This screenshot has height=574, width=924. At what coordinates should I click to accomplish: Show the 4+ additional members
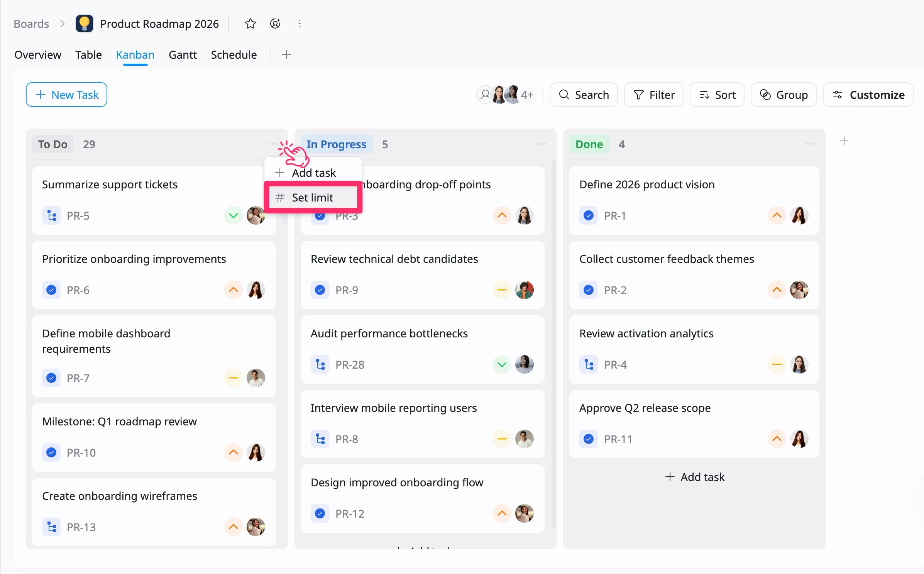coord(527,95)
